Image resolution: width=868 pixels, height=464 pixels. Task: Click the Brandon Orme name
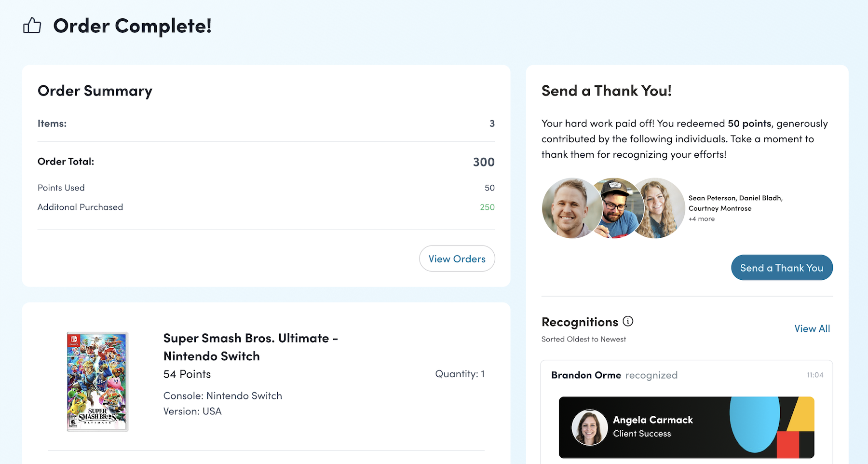[x=586, y=375]
